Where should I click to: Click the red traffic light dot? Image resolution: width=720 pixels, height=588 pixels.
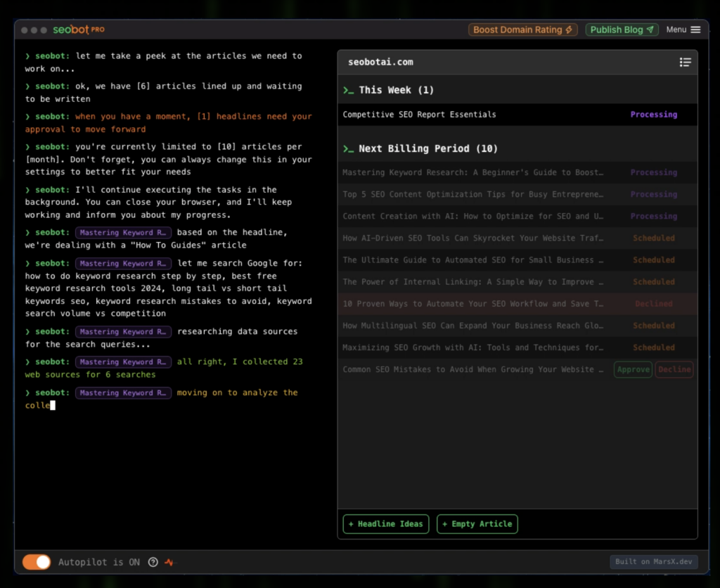coord(25,30)
